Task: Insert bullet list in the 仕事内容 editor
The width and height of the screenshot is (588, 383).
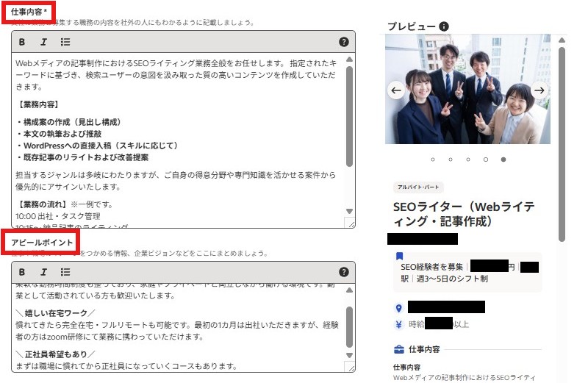Action: click(x=65, y=42)
